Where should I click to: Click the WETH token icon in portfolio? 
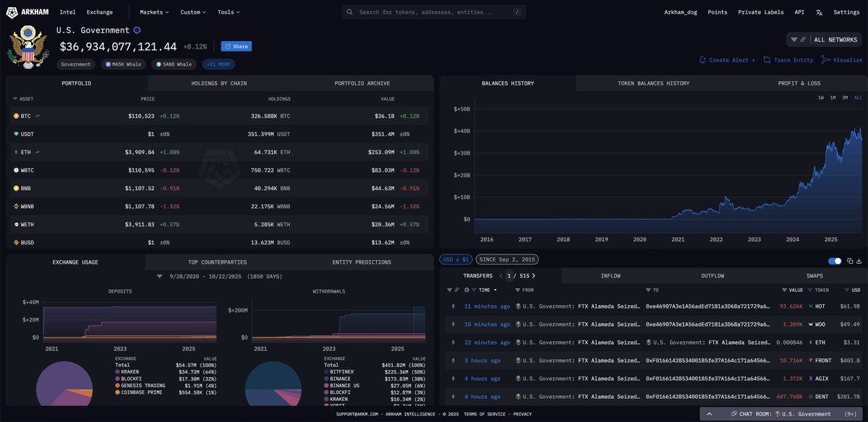(17, 224)
